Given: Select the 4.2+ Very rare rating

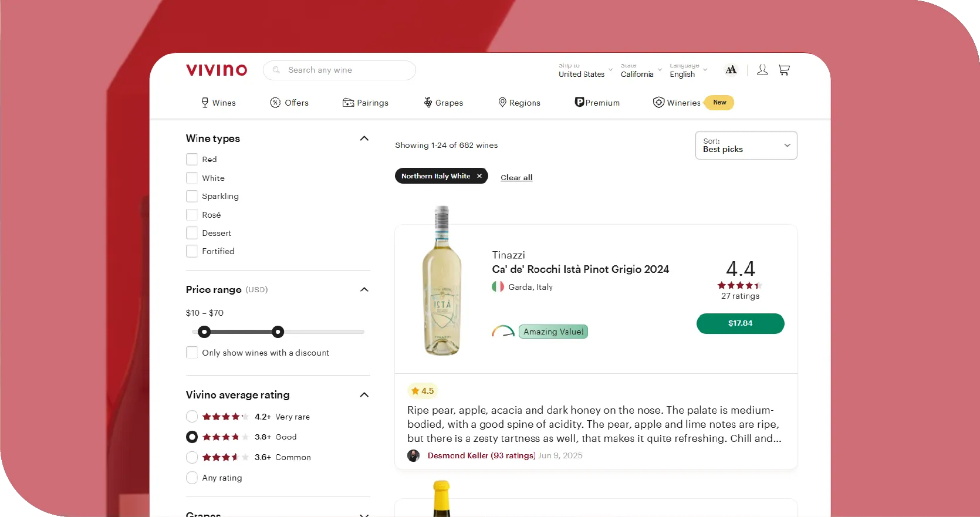Looking at the screenshot, I should click(192, 417).
